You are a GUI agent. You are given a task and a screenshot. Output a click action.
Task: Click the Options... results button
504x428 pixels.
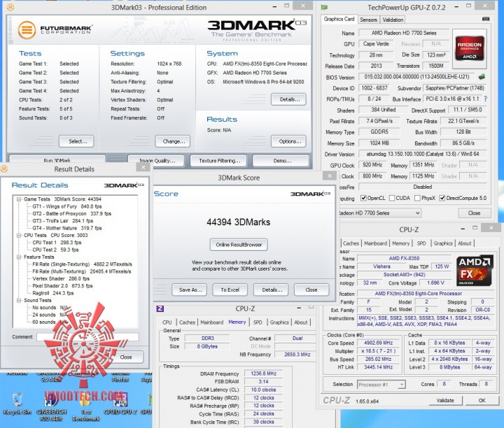(x=290, y=141)
